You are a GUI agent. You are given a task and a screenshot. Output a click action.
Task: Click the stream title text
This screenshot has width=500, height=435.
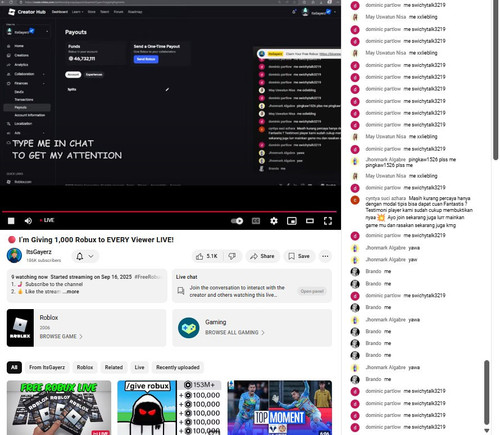coord(96,240)
